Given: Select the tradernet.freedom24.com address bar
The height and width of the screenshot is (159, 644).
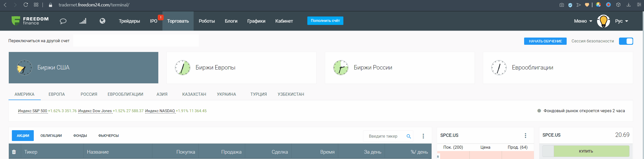Looking at the screenshot, I should tap(94, 5).
